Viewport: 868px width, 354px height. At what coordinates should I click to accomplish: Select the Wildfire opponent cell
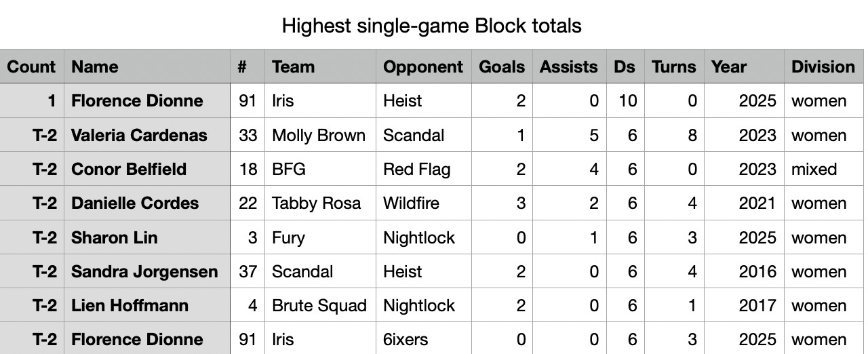pos(423,203)
